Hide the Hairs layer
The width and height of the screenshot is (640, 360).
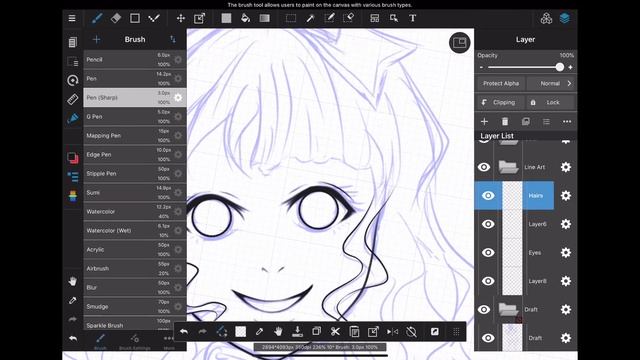click(x=488, y=196)
